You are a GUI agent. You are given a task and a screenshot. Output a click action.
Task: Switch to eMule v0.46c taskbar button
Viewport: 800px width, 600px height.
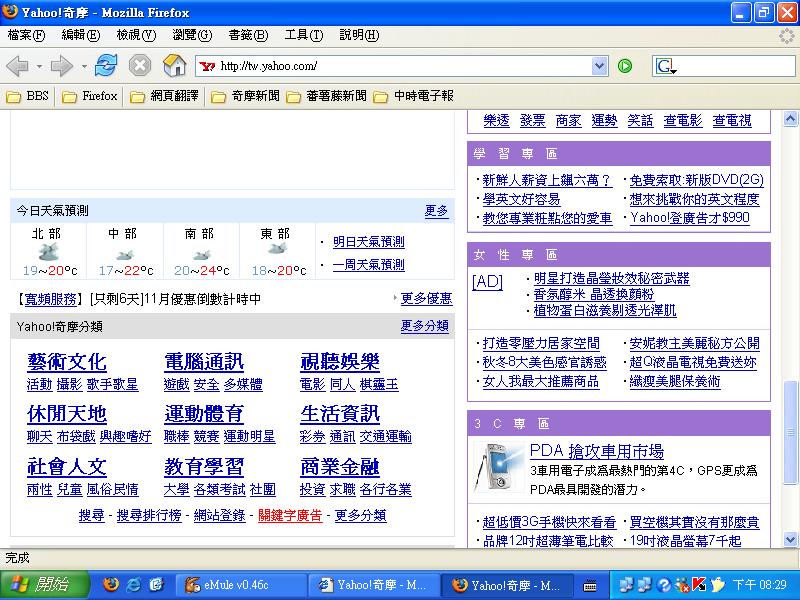238,584
